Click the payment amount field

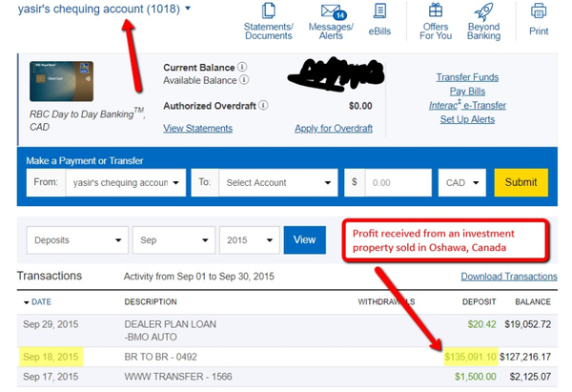pos(398,182)
